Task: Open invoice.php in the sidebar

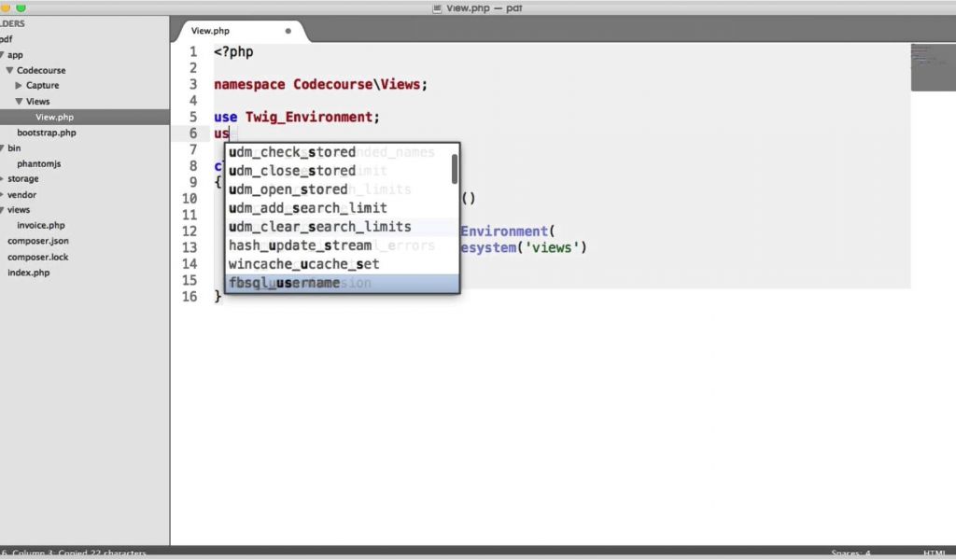Action: click(x=41, y=225)
